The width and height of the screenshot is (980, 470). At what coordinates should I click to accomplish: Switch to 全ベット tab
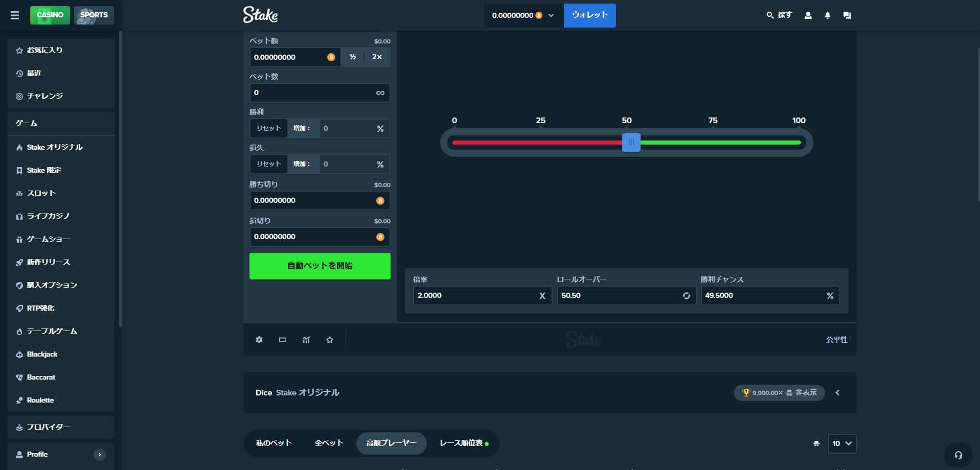[x=329, y=443]
